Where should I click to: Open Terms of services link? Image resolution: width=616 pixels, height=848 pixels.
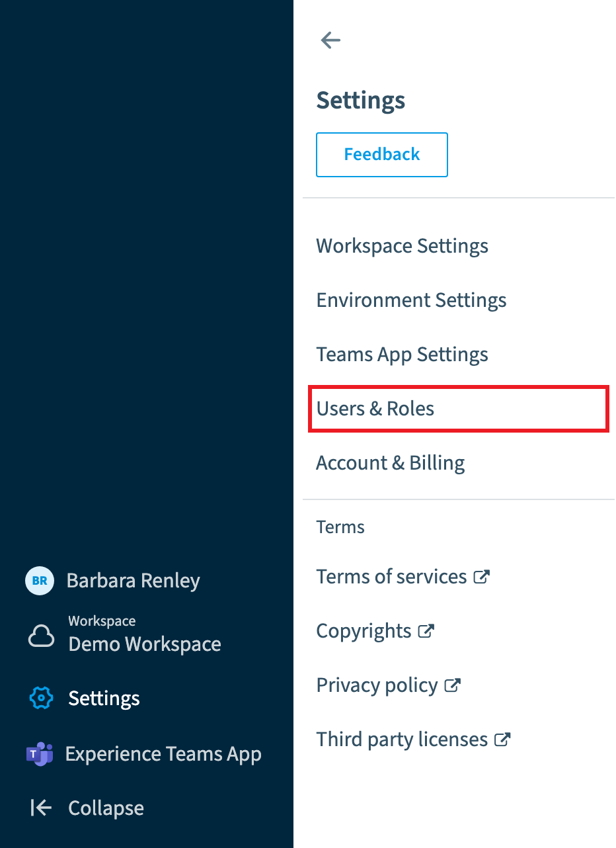click(x=392, y=577)
